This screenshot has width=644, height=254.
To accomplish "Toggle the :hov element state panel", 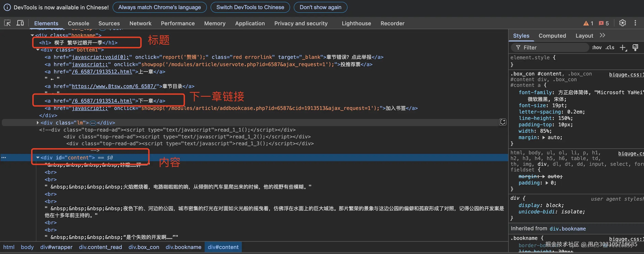I will tap(597, 47).
